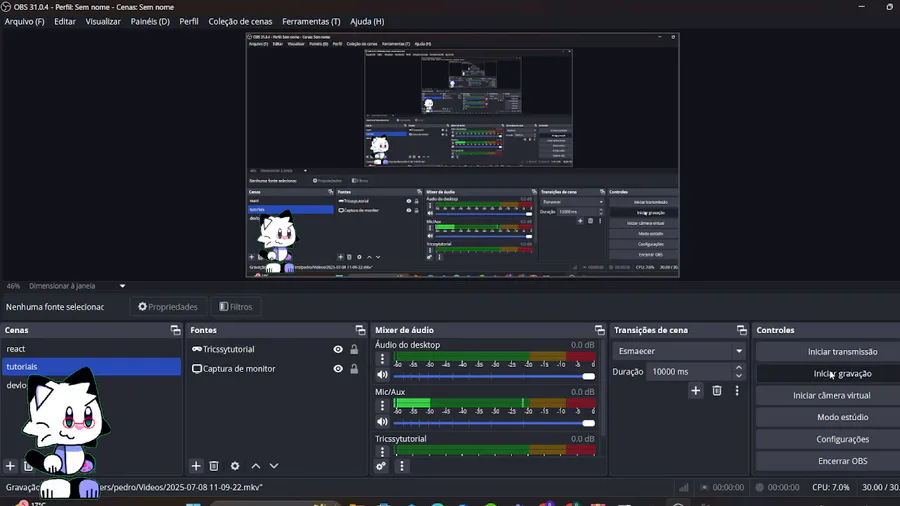The width and height of the screenshot is (900, 506).
Task: Open Tricssytutorial mixer options dots
Action: click(x=382, y=451)
